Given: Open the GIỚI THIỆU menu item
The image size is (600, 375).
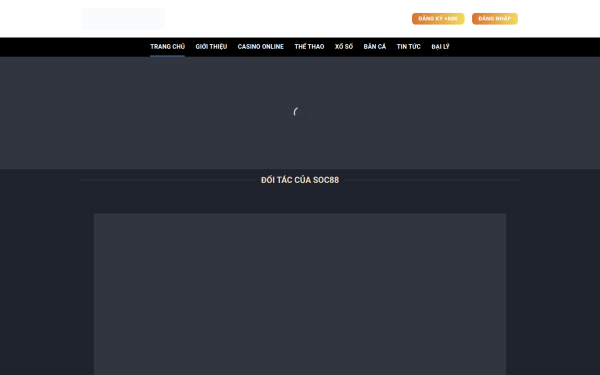Looking at the screenshot, I should (211, 47).
